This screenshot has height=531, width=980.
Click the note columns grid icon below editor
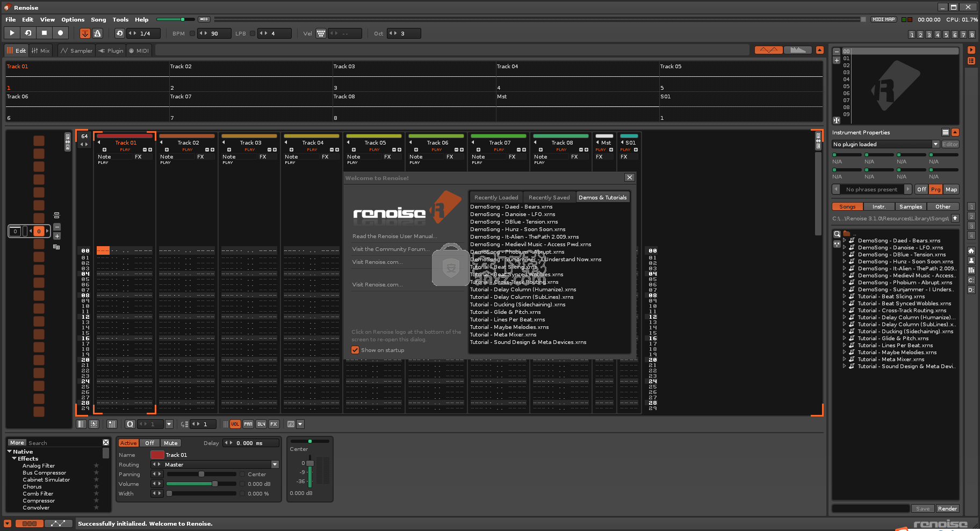coord(112,424)
